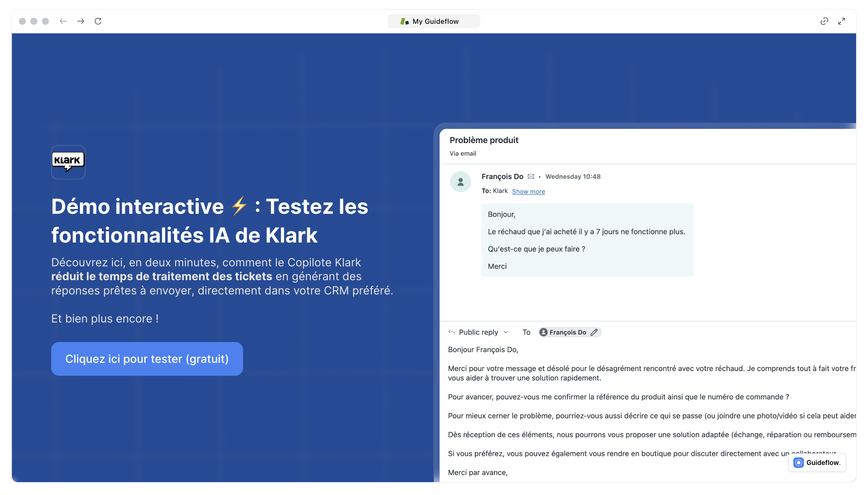This screenshot has height=495, width=868.
Task: Open the Guideflow badge
Action: 817,462
